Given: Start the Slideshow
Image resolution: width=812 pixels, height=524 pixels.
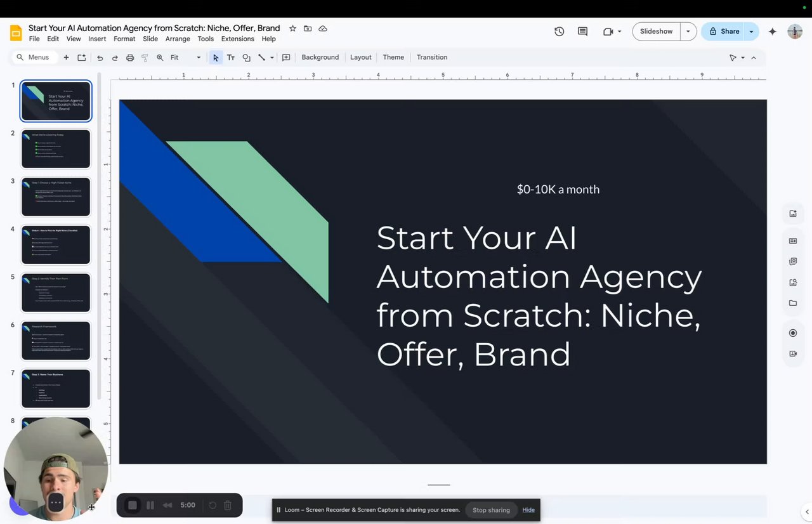Looking at the screenshot, I should (656, 31).
